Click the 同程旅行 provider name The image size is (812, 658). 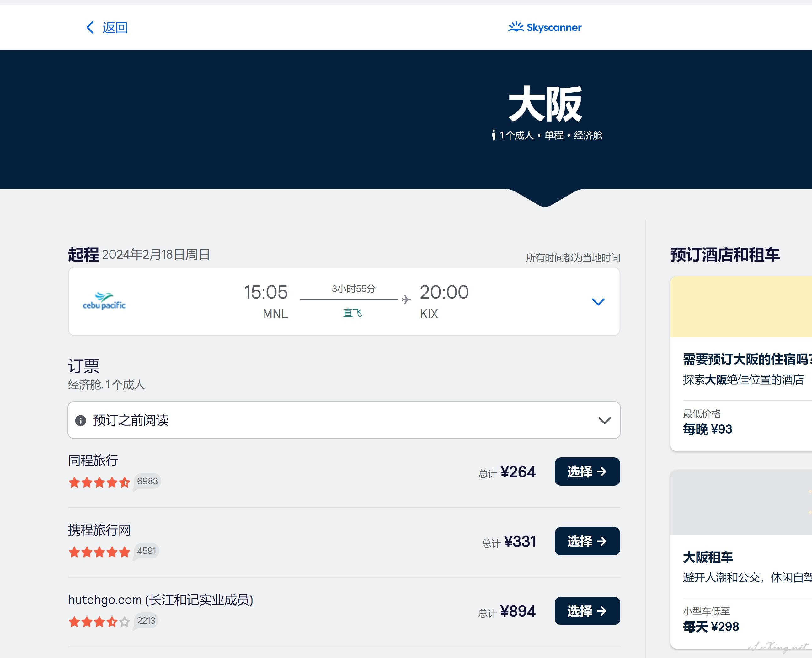93,461
